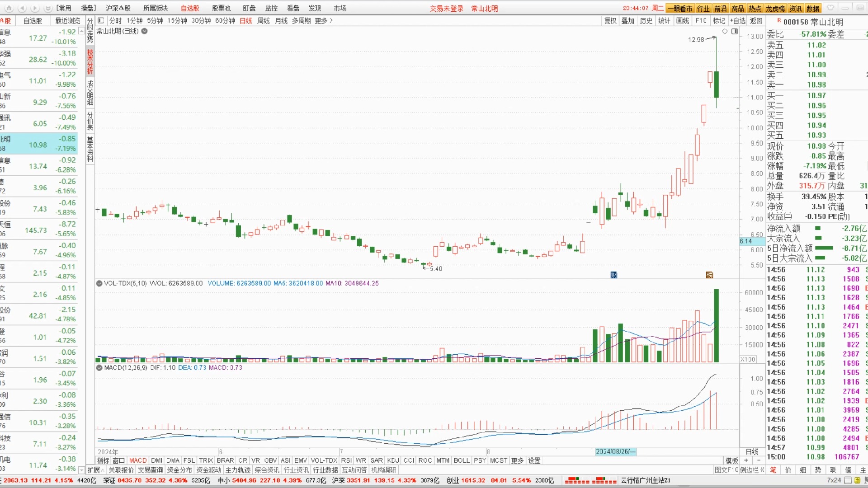Click the minus zoom-out button near 模板

759,460
